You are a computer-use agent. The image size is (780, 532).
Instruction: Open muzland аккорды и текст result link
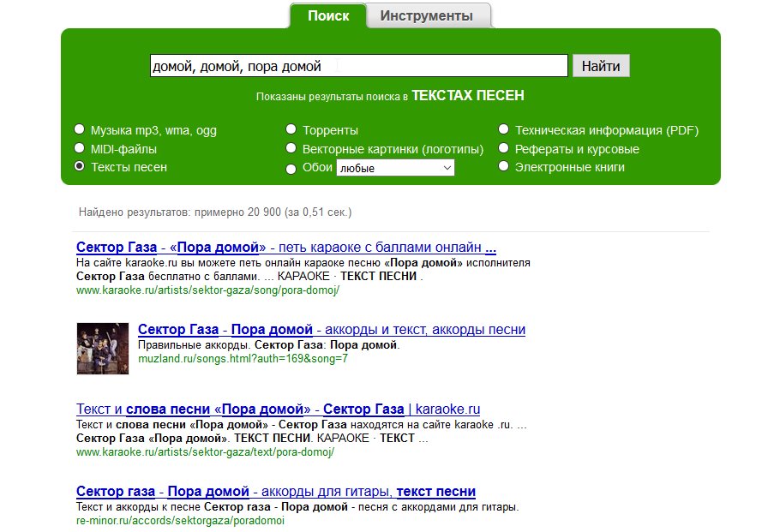(x=331, y=330)
